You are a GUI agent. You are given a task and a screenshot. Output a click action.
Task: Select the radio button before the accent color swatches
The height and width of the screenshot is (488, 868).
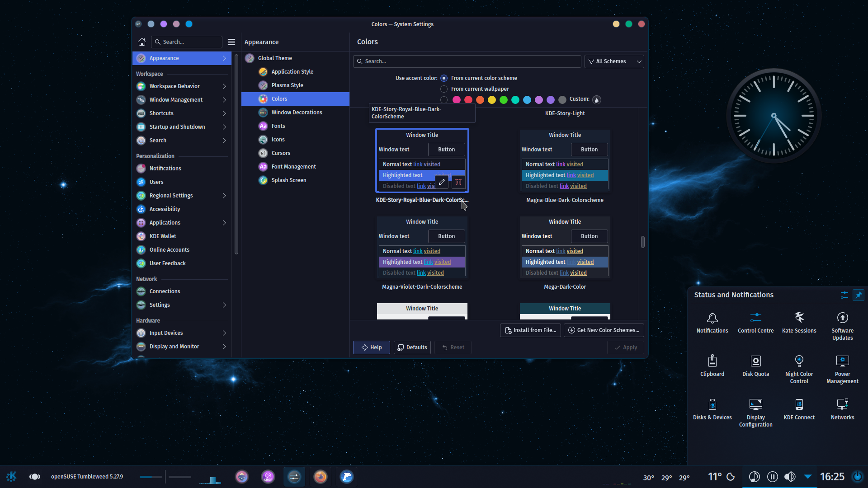tap(444, 100)
